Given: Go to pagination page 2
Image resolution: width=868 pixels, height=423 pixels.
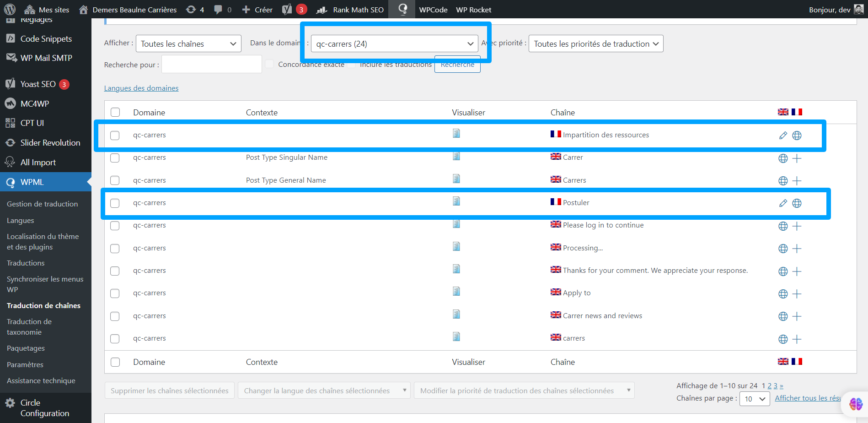Looking at the screenshot, I should 769,386.
